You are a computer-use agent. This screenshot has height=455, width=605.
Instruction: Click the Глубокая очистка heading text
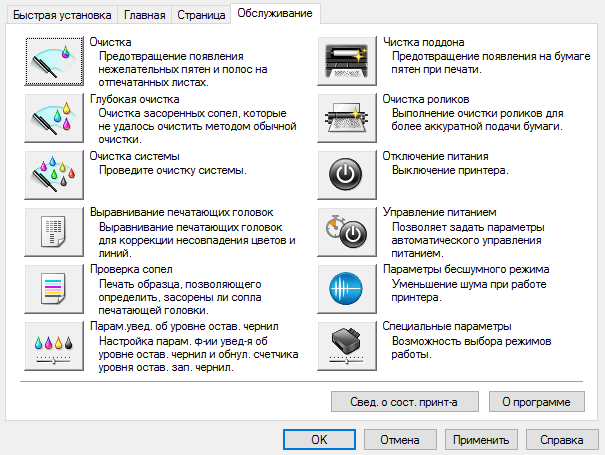[x=135, y=99]
